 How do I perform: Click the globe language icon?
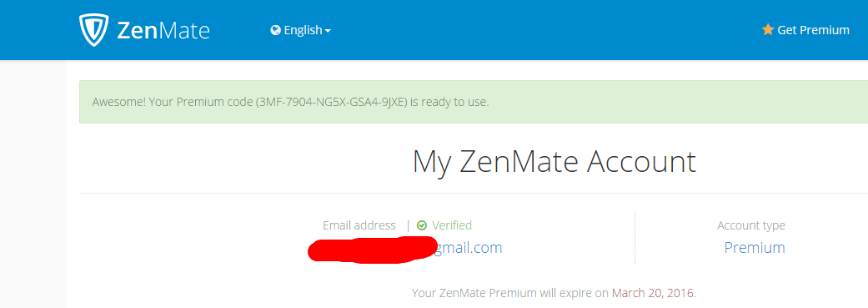(276, 30)
